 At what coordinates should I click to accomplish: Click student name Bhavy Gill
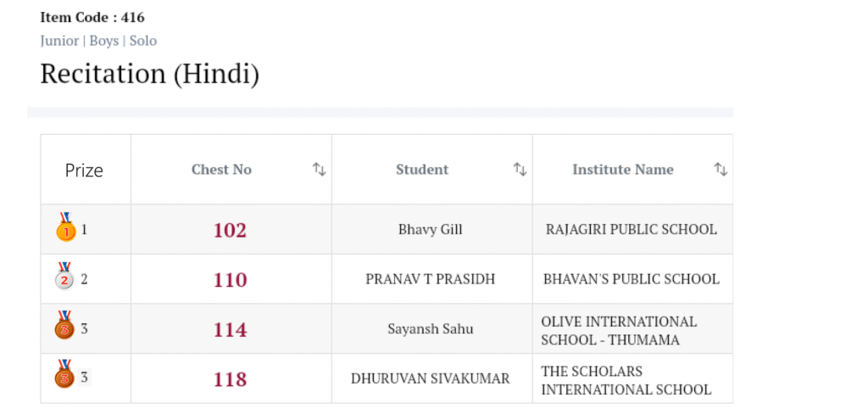[x=431, y=230]
